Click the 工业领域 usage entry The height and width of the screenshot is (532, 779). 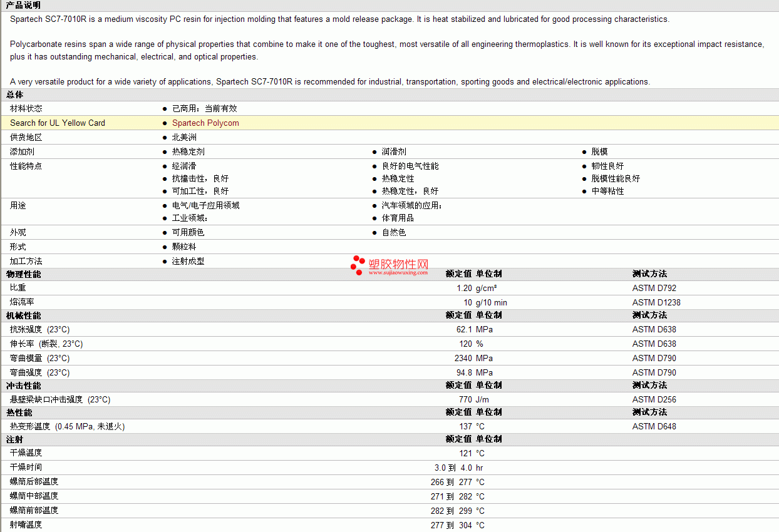click(188, 218)
